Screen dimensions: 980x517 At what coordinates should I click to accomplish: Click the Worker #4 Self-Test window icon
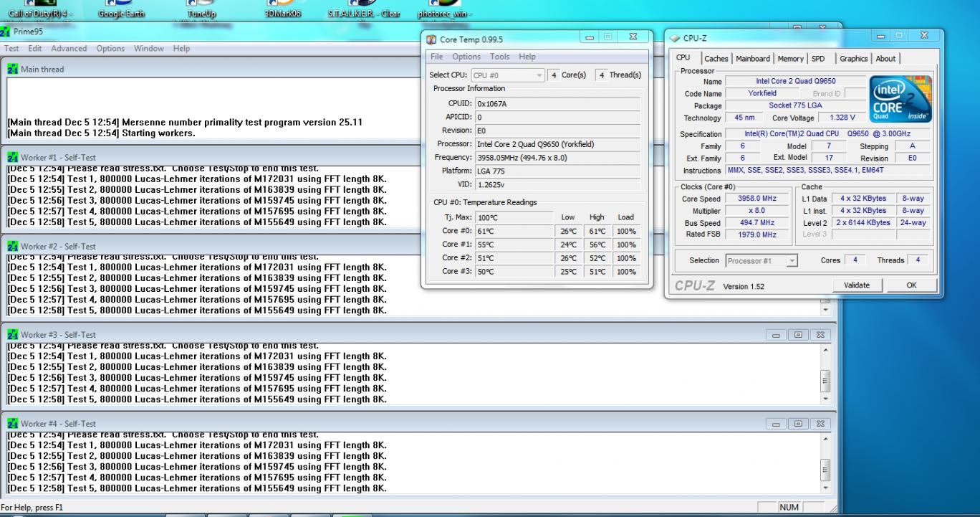12,424
